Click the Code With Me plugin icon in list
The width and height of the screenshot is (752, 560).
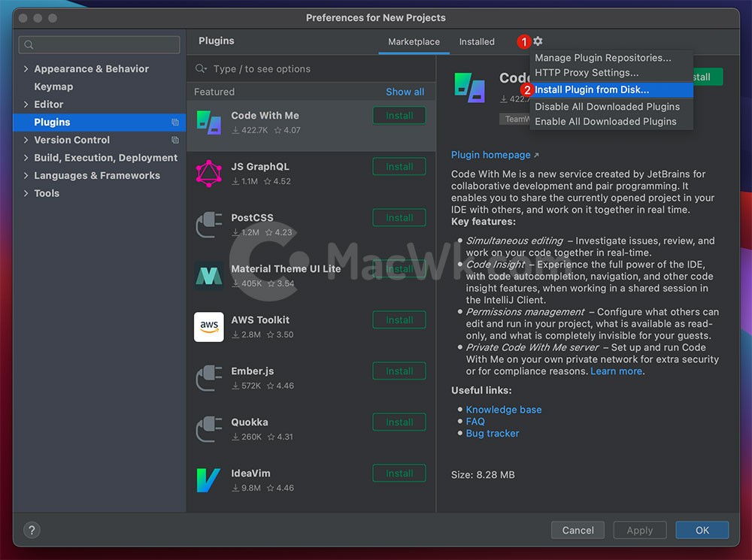208,123
